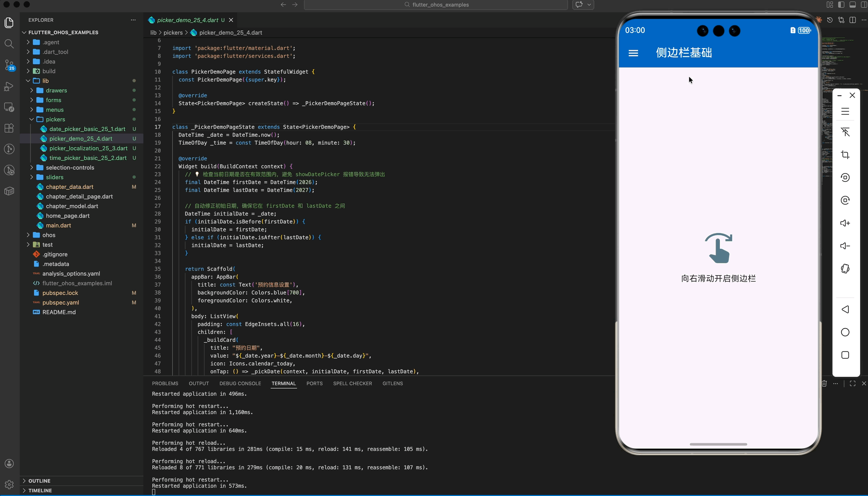Viewport: 868px width, 496px height.
Task: Decrease the emulator volume
Action: [x=845, y=246]
